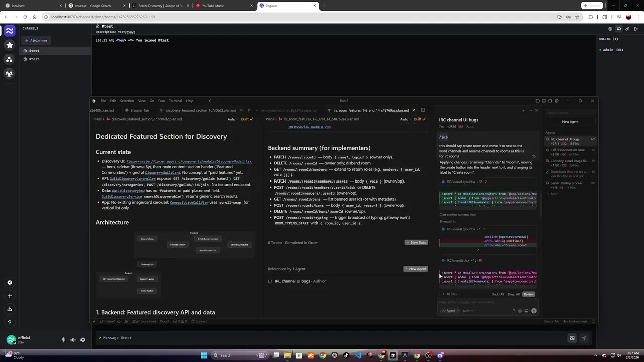Toggle member list icon in channel header

619,29
